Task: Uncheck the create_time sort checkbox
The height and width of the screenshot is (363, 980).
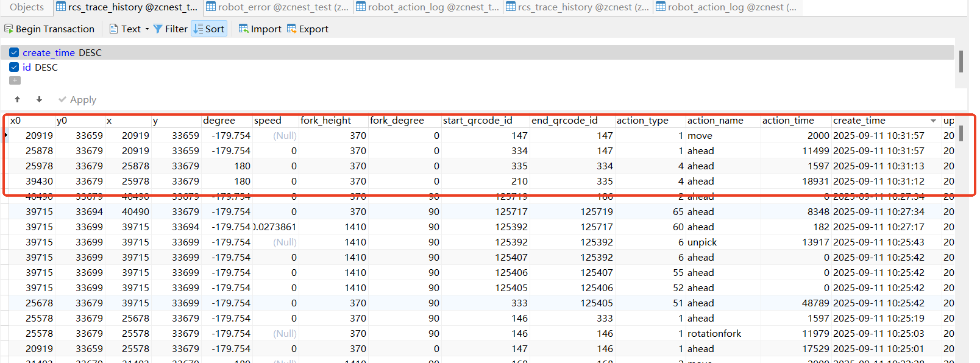Action: tap(14, 52)
